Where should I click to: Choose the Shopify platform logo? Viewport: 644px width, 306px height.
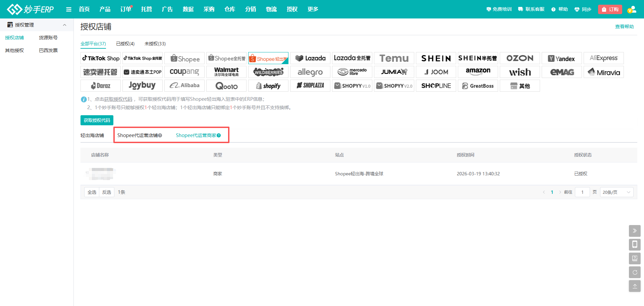click(x=268, y=86)
